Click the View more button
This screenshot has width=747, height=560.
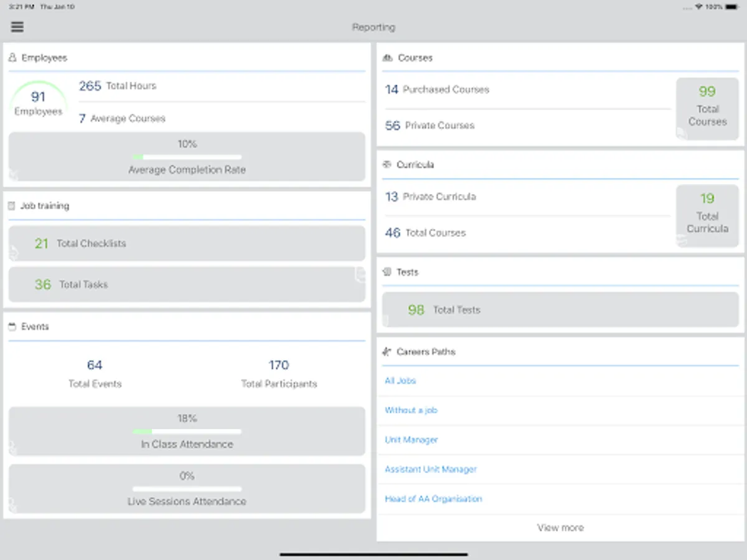pyautogui.click(x=560, y=527)
